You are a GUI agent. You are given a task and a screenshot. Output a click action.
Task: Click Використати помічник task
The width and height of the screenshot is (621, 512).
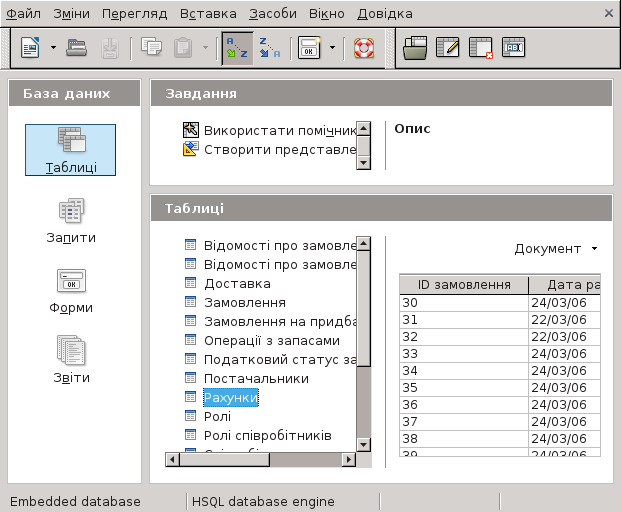click(270, 130)
